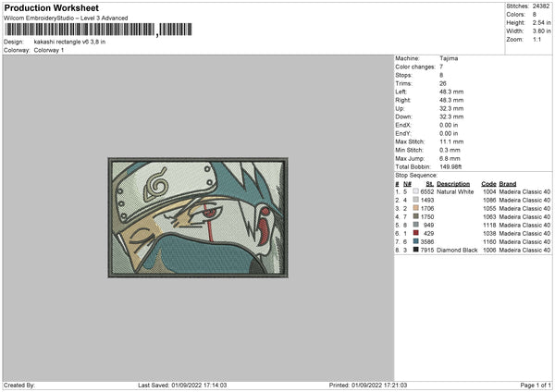Click the barcode under the worksheet title
555x392 pixels.
[98, 30]
